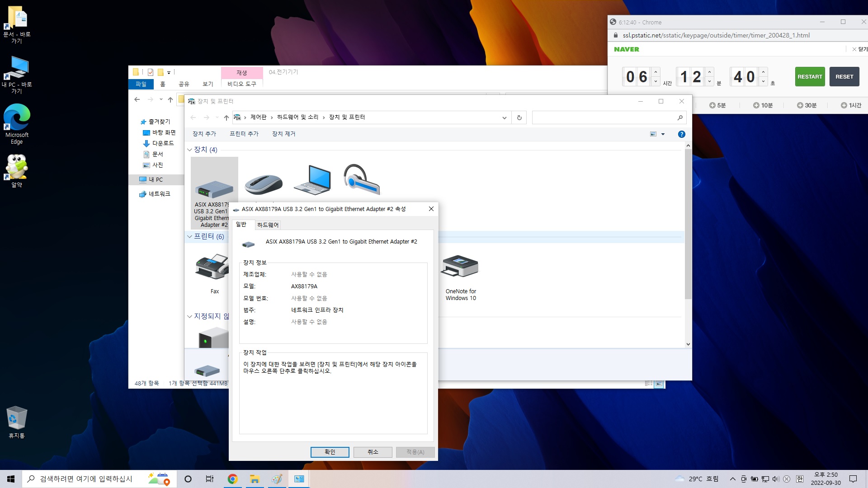Select 내 PC in the navigation pane

[x=156, y=179]
